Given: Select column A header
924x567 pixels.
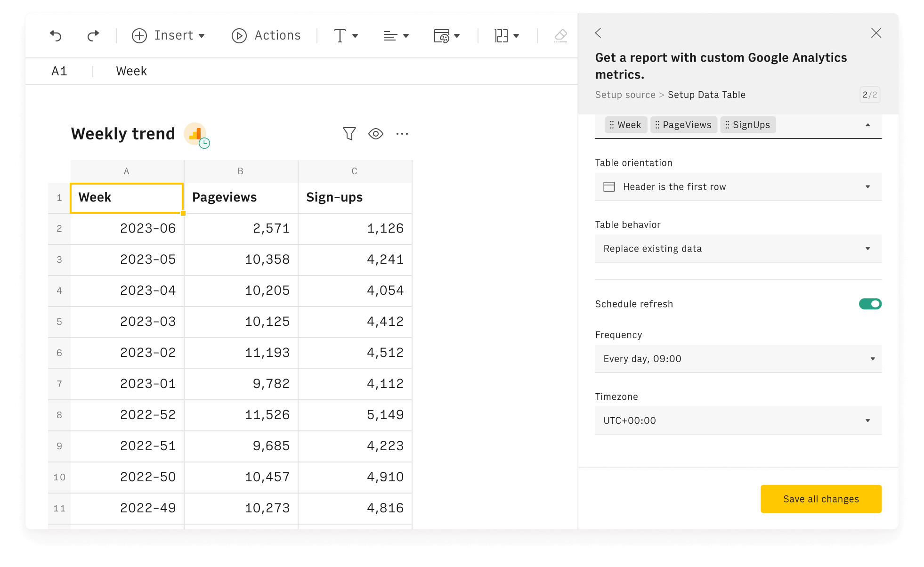Looking at the screenshot, I should pos(127,171).
